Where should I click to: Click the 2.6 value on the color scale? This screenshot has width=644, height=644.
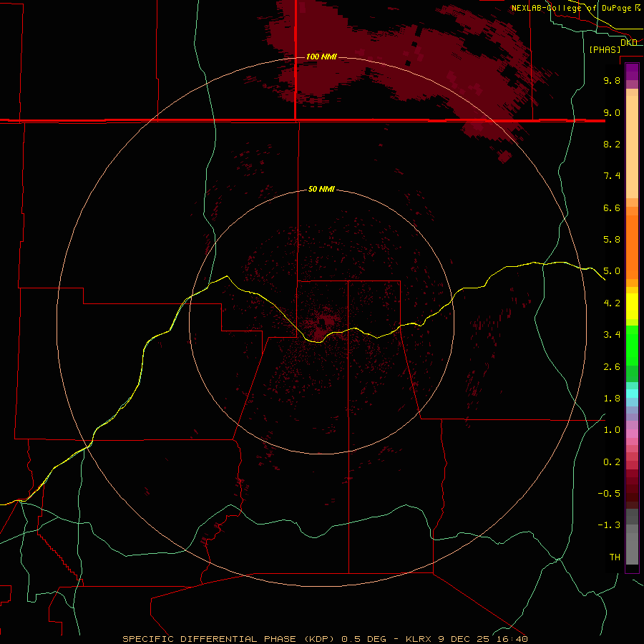612,367
